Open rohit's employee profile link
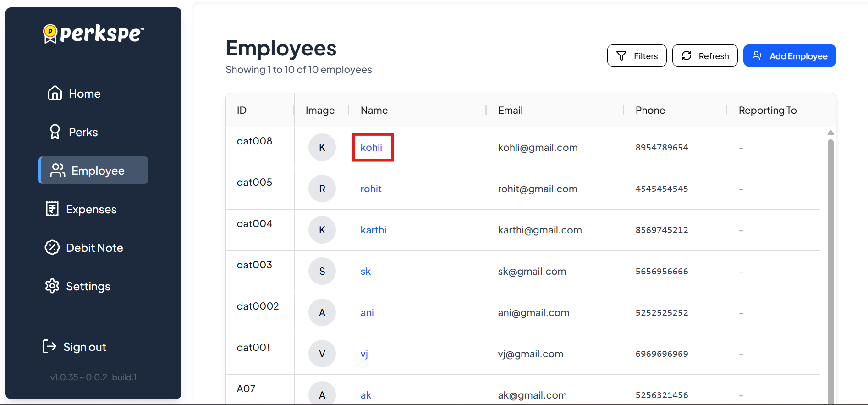 pyautogui.click(x=371, y=189)
